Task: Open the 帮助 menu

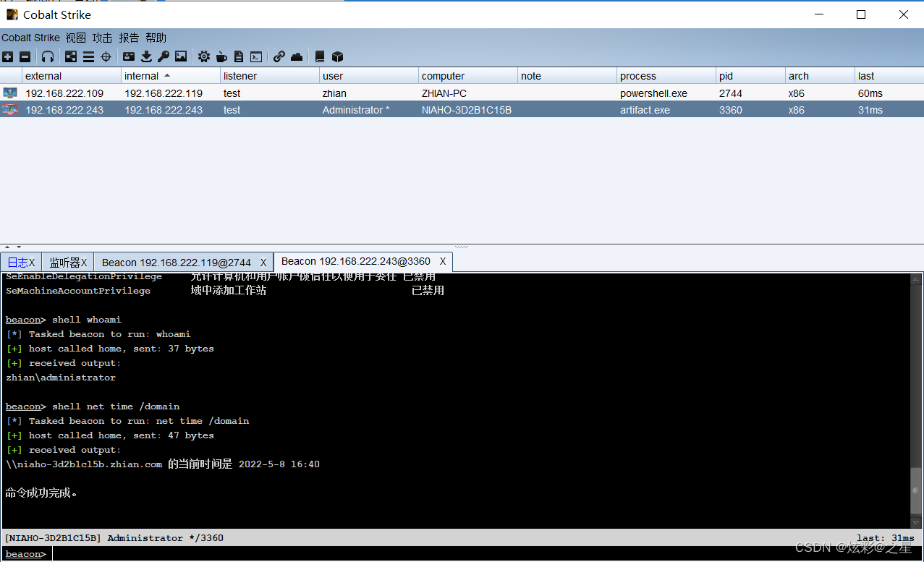Action: (x=156, y=38)
